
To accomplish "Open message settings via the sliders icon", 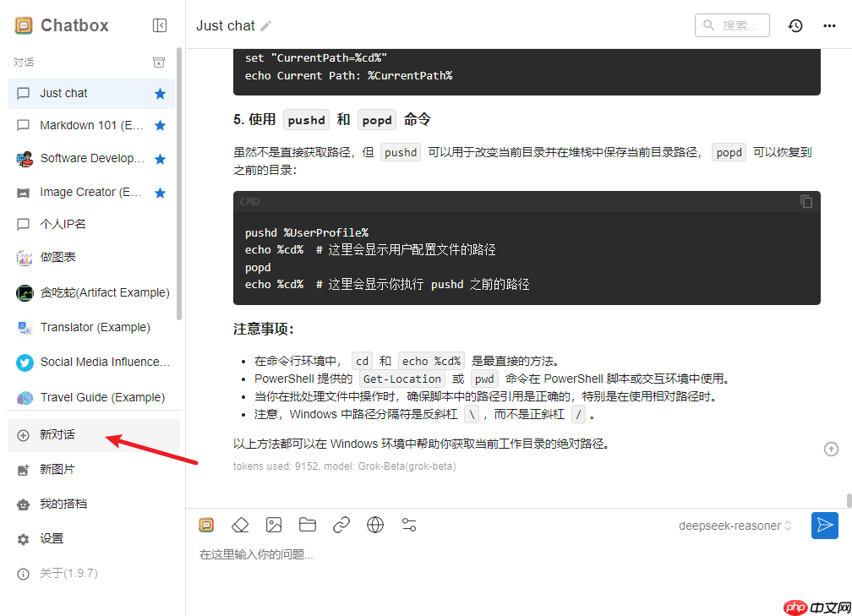I will pyautogui.click(x=409, y=525).
